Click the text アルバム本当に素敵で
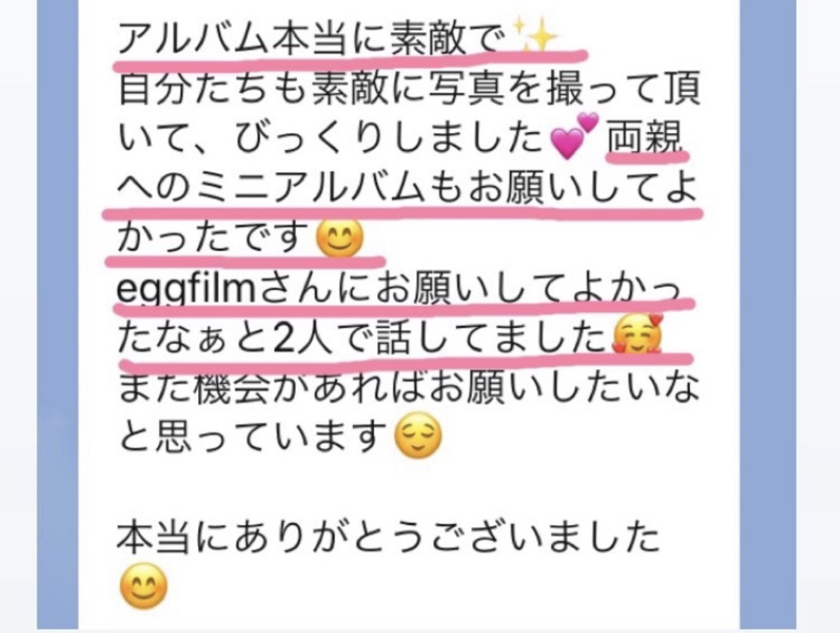 point(311,38)
